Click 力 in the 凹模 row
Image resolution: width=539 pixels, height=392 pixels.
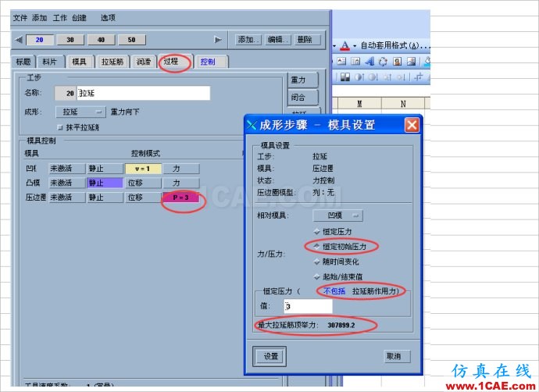pyautogui.click(x=180, y=169)
